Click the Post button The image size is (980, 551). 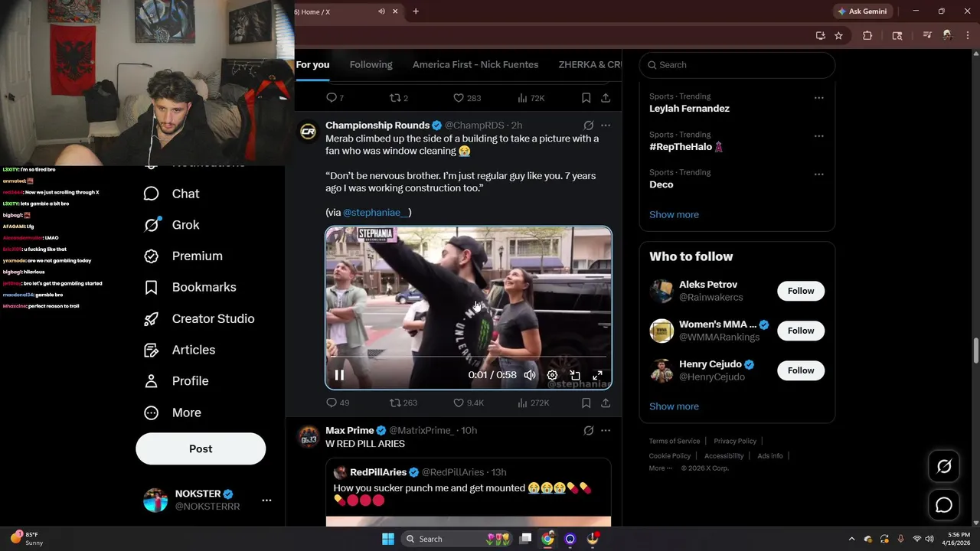point(201,449)
